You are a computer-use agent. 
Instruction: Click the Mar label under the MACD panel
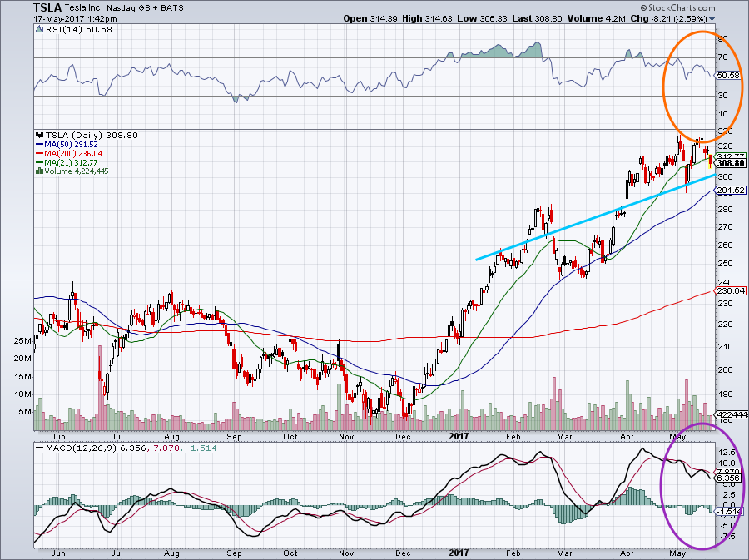pyautogui.click(x=564, y=553)
